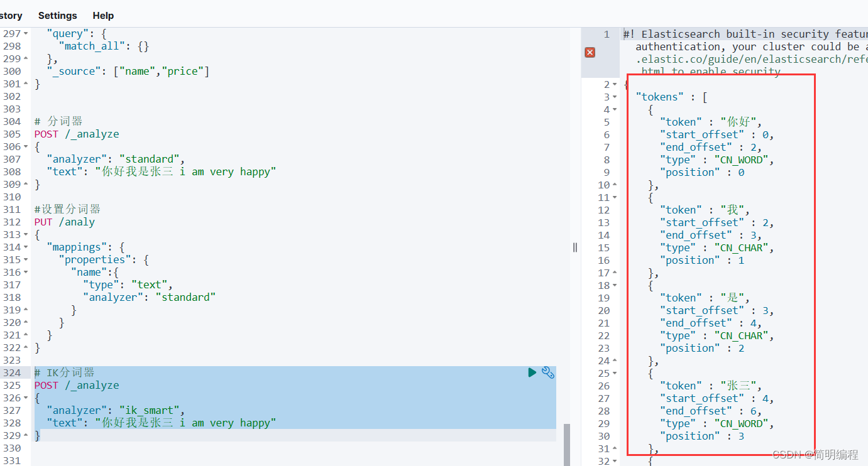The image size is (868, 466).
Task: Collapse the fourth token object at response line 25
Action: pos(615,373)
